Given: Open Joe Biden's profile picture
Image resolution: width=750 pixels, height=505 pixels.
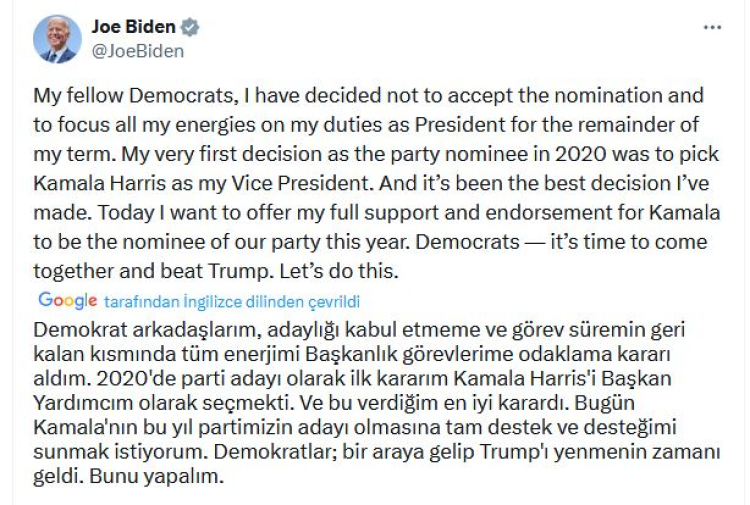Looking at the screenshot, I should tap(57, 39).
